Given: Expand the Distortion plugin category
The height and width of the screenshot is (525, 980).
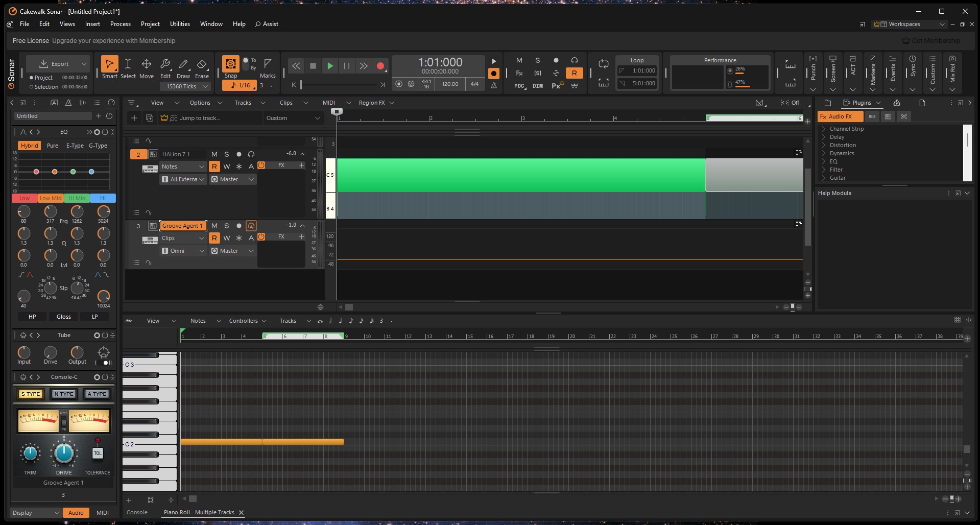Looking at the screenshot, I should point(824,145).
